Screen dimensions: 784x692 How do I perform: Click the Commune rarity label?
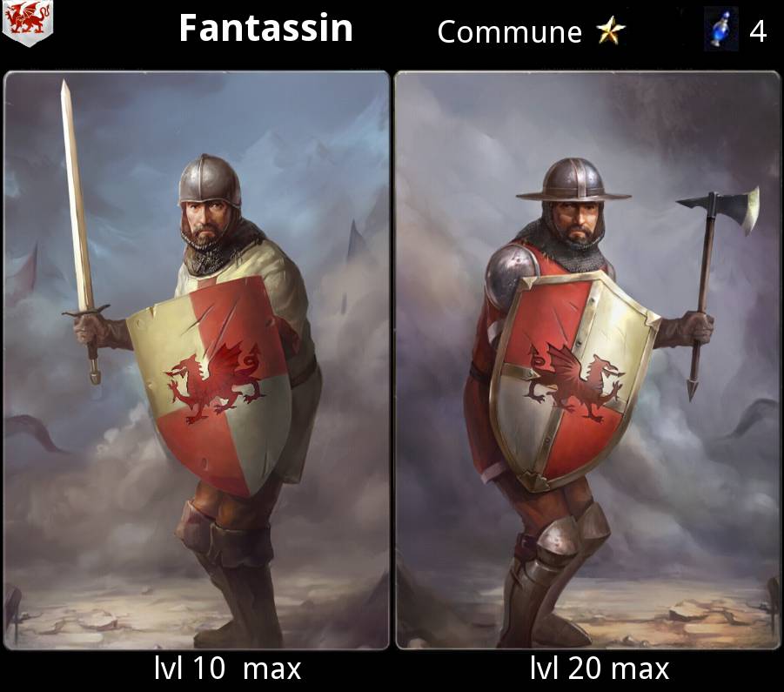click(x=510, y=32)
